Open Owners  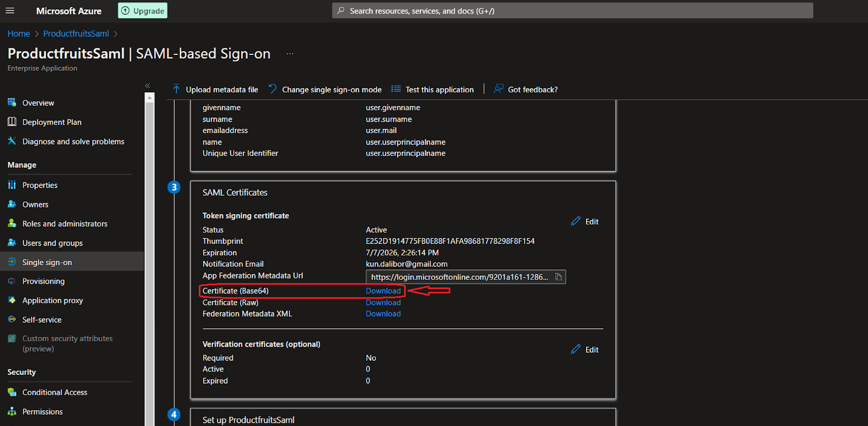point(35,205)
